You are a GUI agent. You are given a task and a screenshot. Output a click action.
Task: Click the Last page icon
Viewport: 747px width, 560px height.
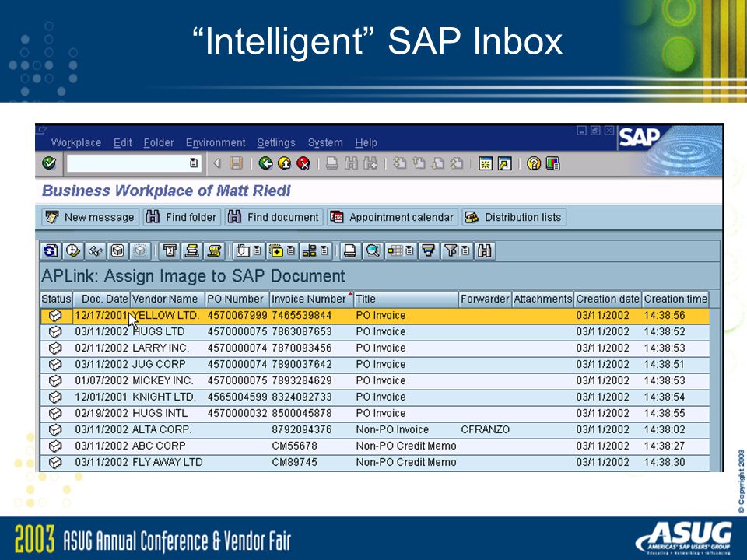click(457, 163)
